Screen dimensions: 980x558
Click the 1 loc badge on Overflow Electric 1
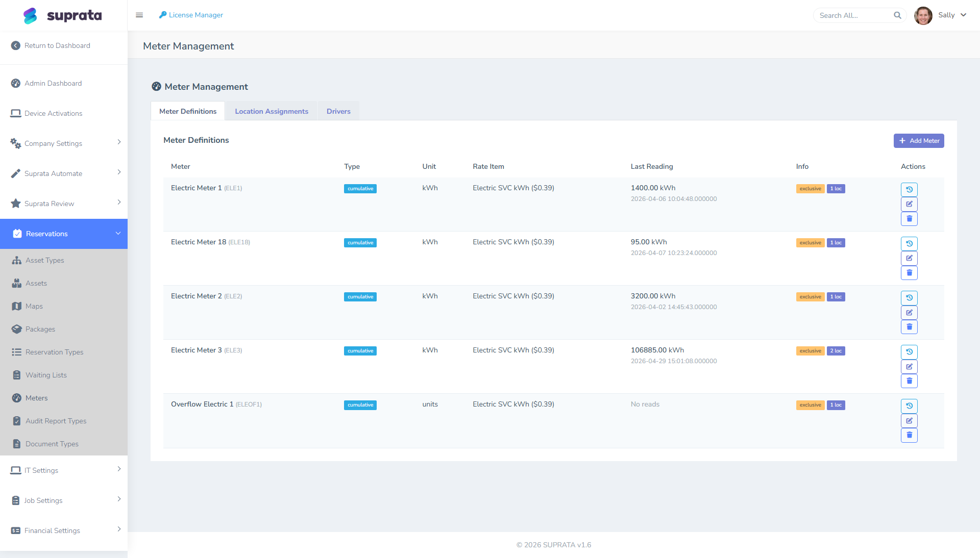836,405
